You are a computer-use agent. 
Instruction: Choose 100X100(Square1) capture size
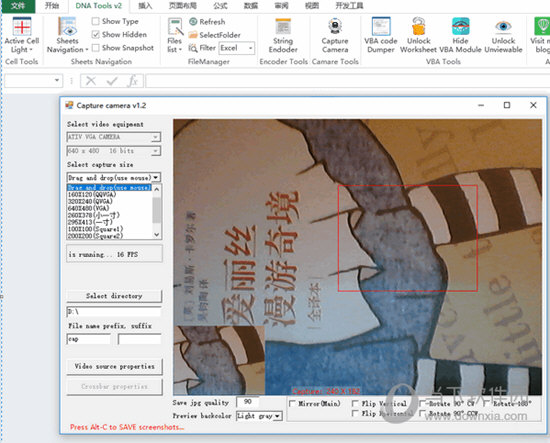tap(109, 229)
